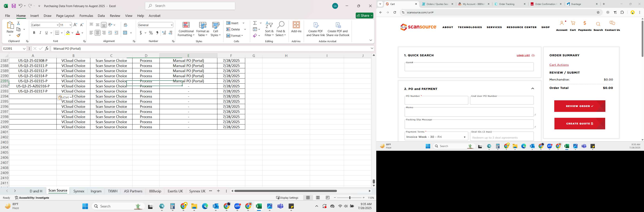Open the Name Box dropdown arrow
Image resolution: width=644 pixels, height=212 pixels.
tap(24, 48)
